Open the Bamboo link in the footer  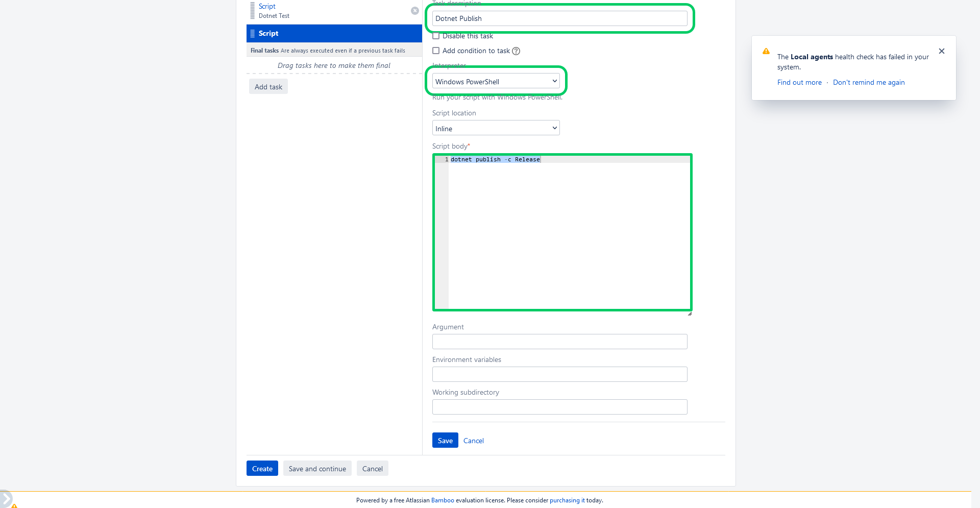(443, 500)
